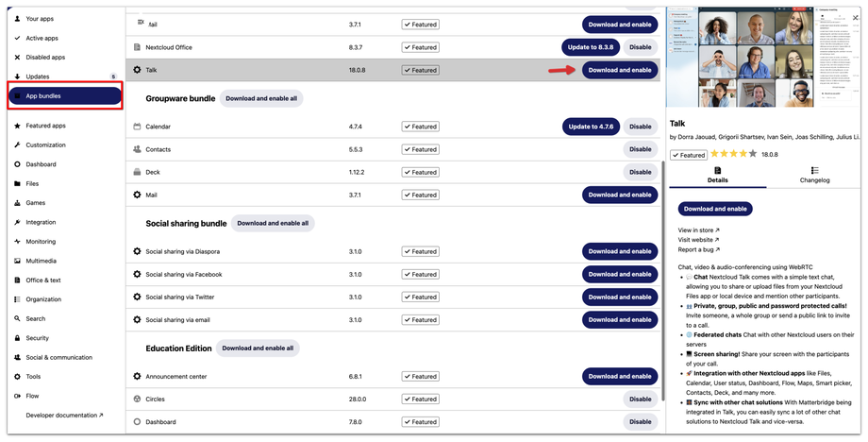Download and enable Social sharing via Facebook
Screen dimensions: 868x442
[620, 274]
